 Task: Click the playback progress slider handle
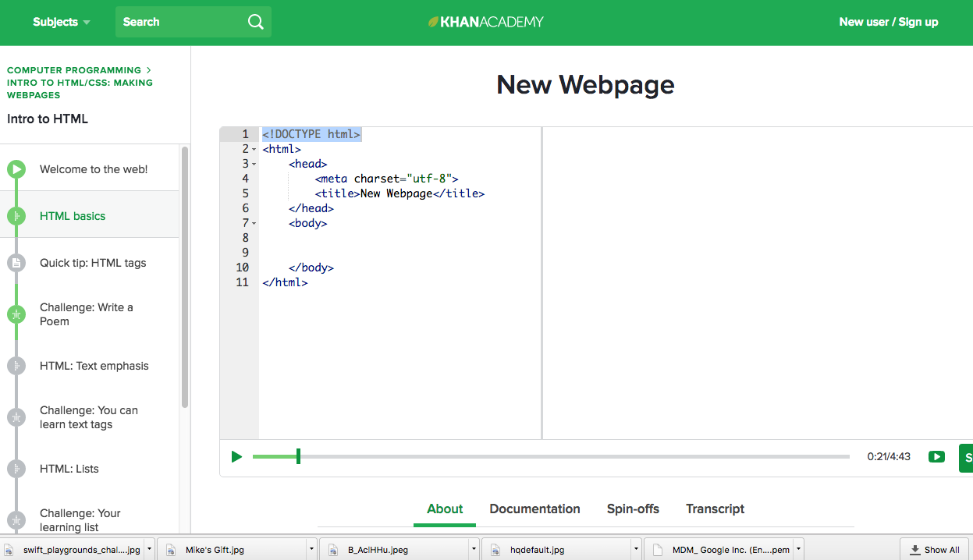click(298, 456)
